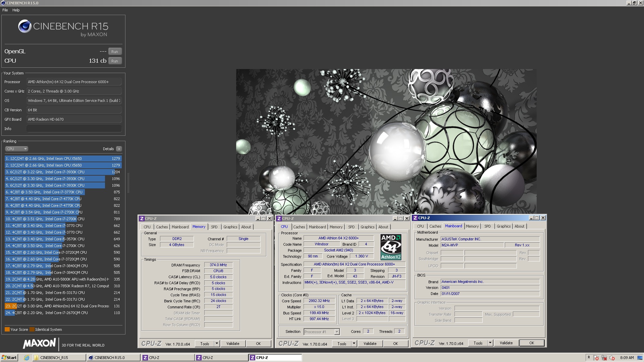Open the CINEBENCH_R15 folder taskbar item
644x362 pixels.
click(59, 358)
